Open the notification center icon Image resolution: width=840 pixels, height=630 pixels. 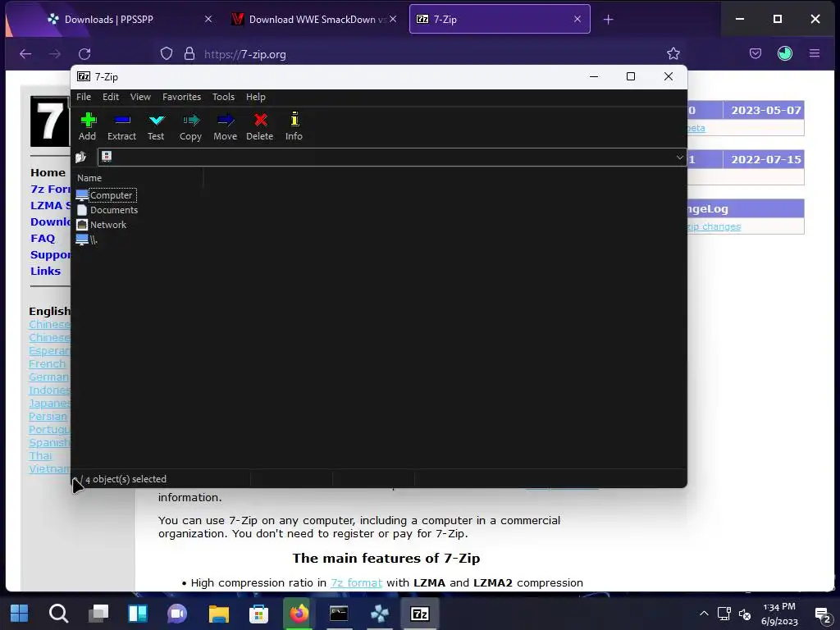[x=822, y=614]
